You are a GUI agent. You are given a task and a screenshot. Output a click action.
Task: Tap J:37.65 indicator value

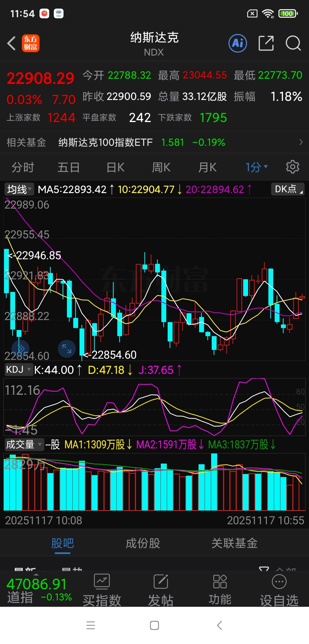160,370
